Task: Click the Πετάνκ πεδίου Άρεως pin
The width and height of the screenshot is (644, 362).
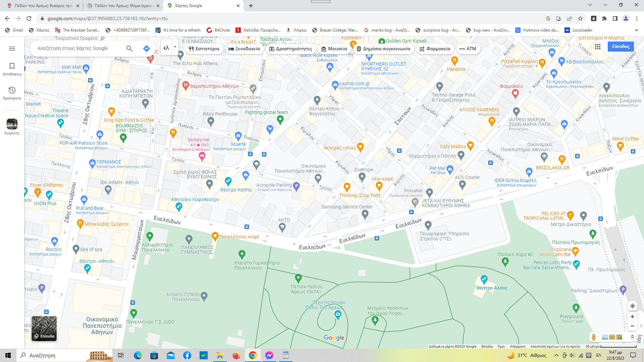Action: pos(298,278)
